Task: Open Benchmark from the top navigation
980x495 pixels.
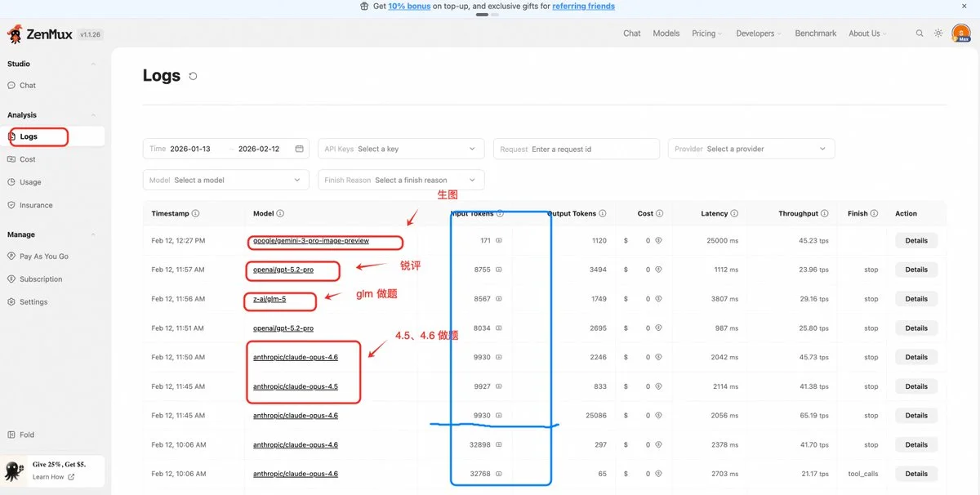Action: 816,33
